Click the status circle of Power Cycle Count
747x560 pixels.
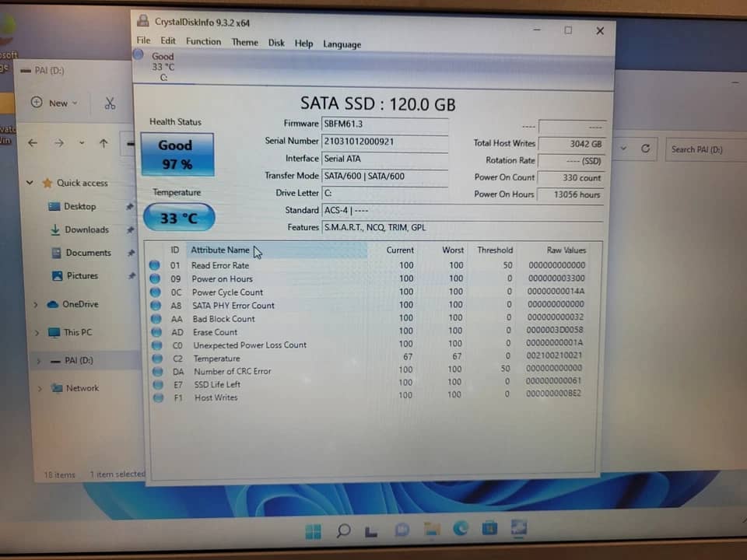(156, 292)
